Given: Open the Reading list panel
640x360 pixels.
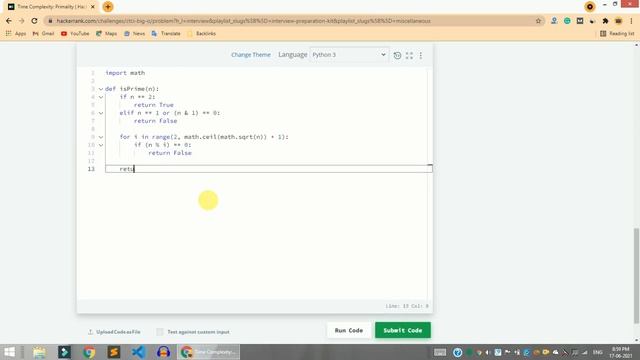Looking at the screenshot, I should coord(617,33).
